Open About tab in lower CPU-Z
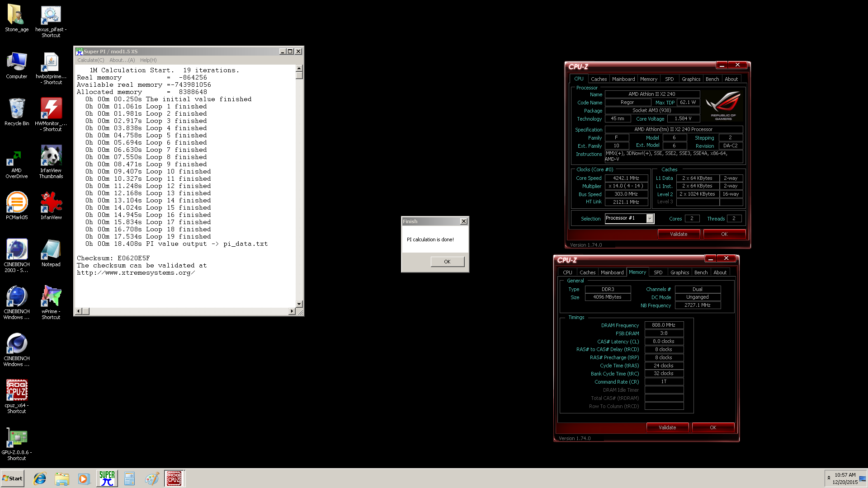The height and width of the screenshot is (488, 868). pos(720,272)
